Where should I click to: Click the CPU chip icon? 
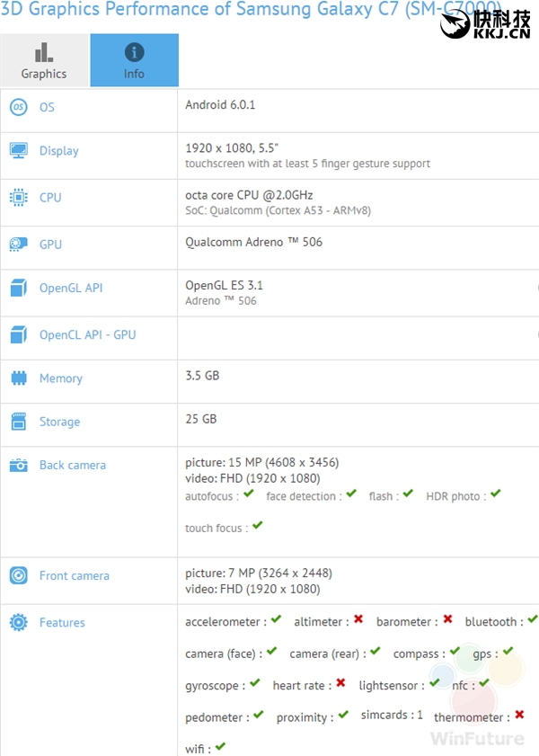click(x=18, y=197)
